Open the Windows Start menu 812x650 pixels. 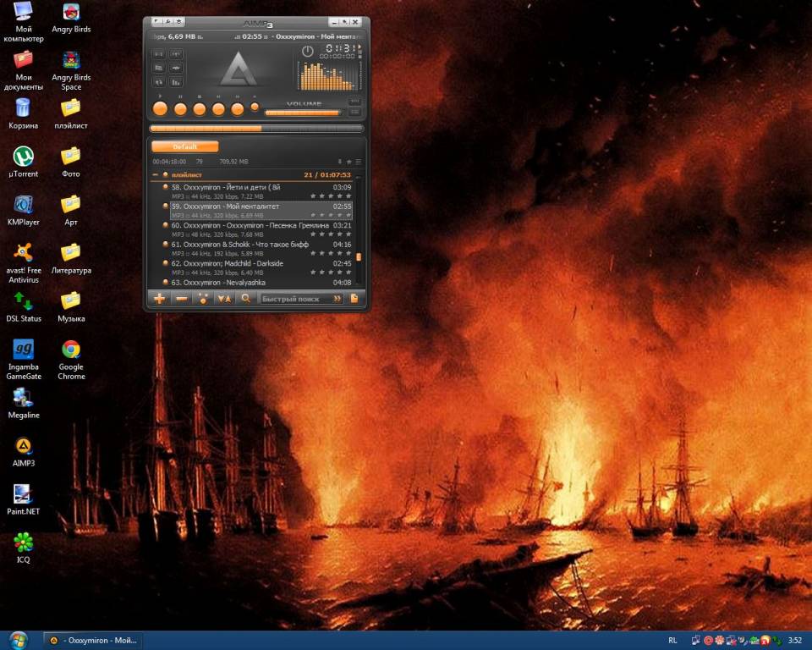click(19, 640)
